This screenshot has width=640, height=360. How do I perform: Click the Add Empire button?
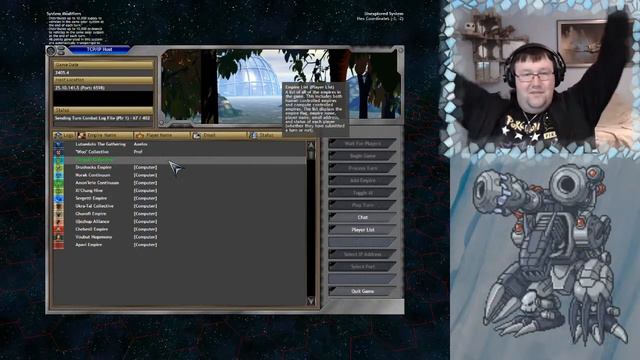[x=362, y=180]
